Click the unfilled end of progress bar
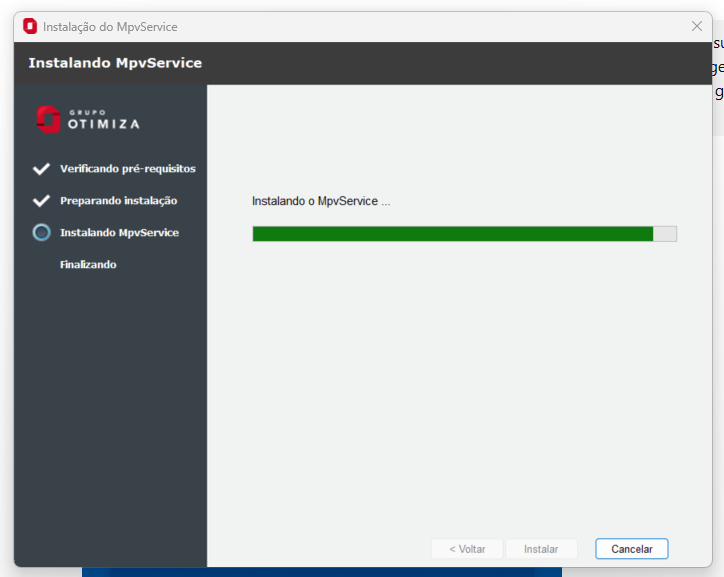The image size is (724, 577). (665, 234)
